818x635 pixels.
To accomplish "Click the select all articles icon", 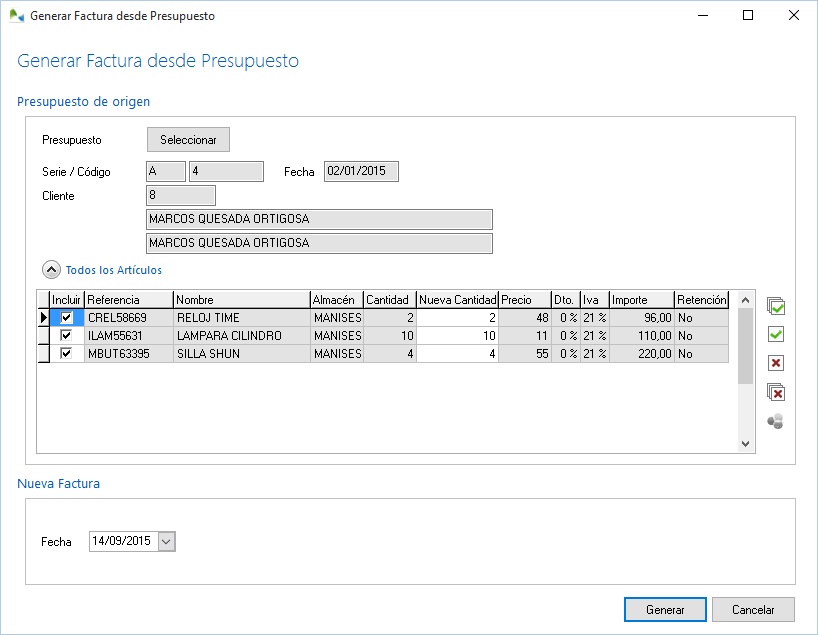I will tap(775, 306).
